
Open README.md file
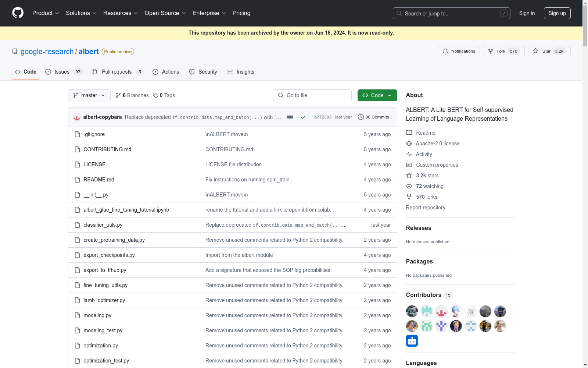pos(99,180)
